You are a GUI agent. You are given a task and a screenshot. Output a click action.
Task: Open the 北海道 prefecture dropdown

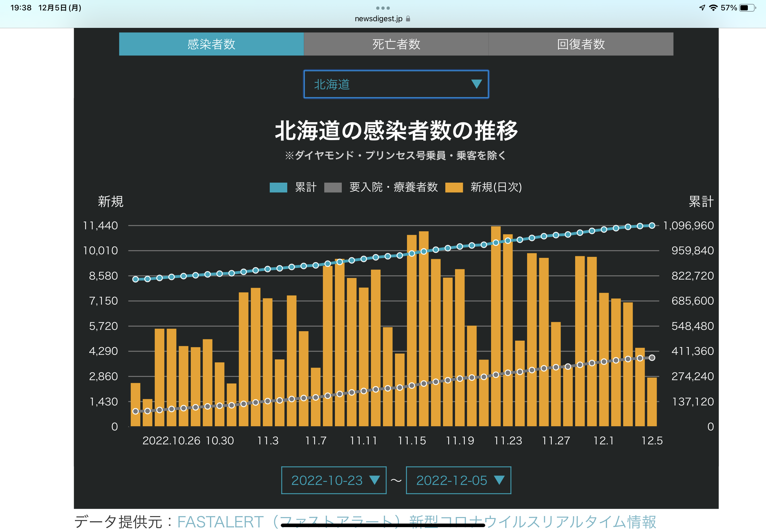396,84
